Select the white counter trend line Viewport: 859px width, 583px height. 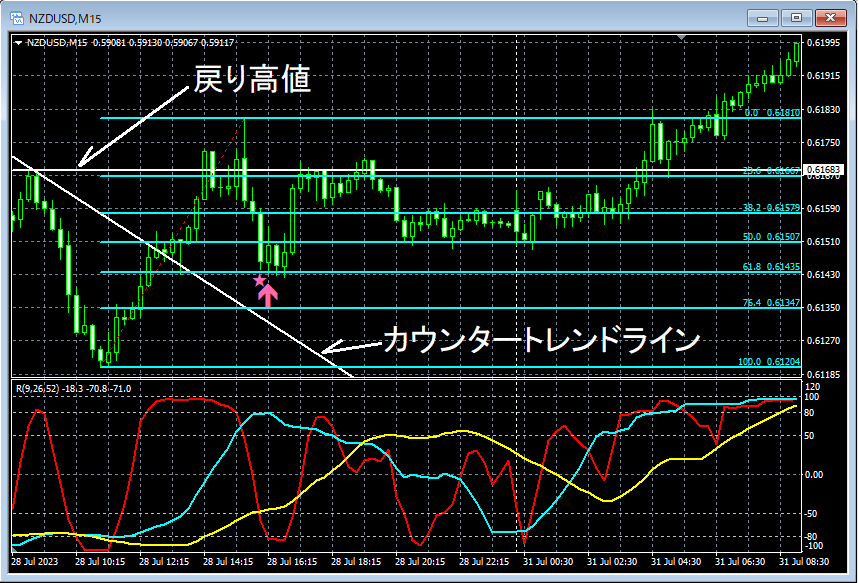coord(181,266)
